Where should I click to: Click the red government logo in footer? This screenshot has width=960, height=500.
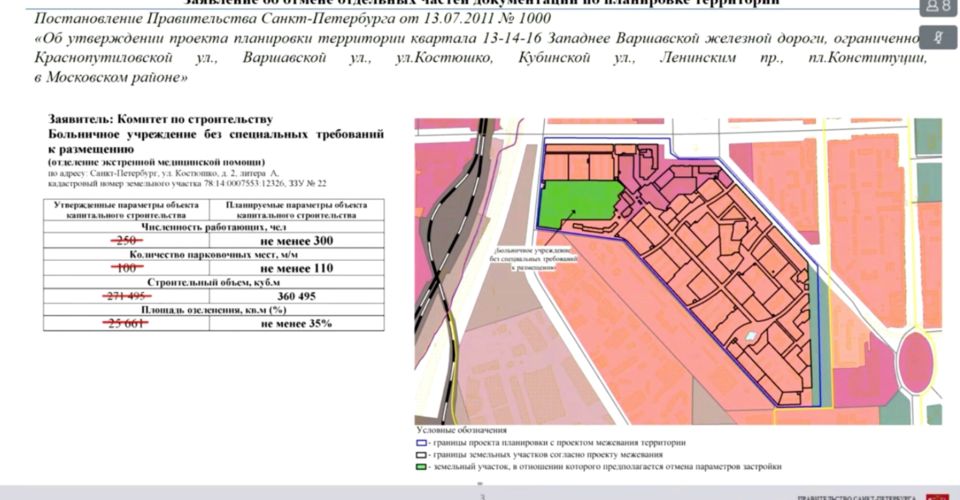click(937, 496)
